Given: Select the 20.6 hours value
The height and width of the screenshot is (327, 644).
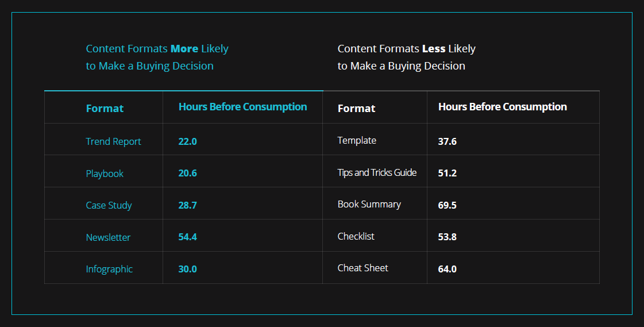Looking at the screenshot, I should click(x=187, y=173).
